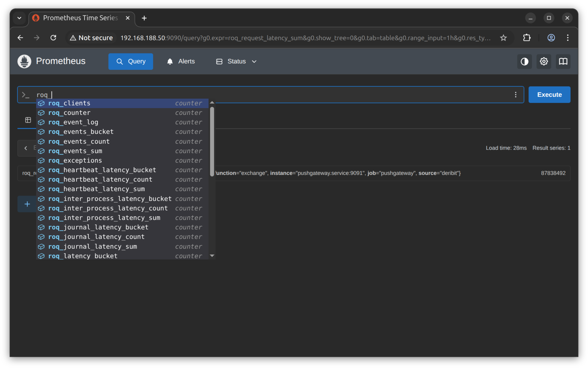Pick roq_inter_process_latency_count metric

tap(122, 208)
